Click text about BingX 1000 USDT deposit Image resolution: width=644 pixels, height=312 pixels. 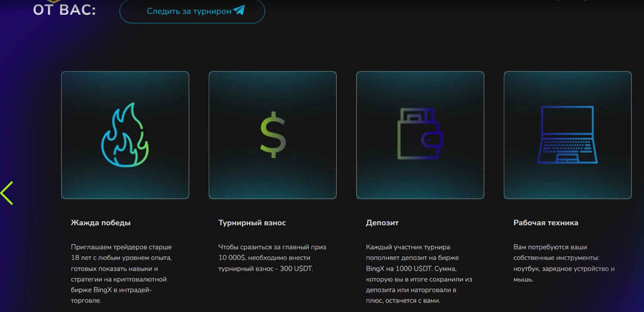point(419,274)
